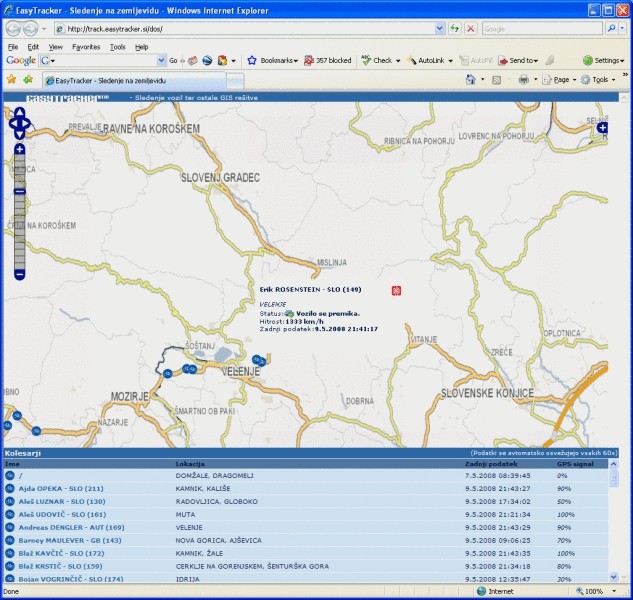Click the icon beside Ajda OPEKA row

coord(9,488)
